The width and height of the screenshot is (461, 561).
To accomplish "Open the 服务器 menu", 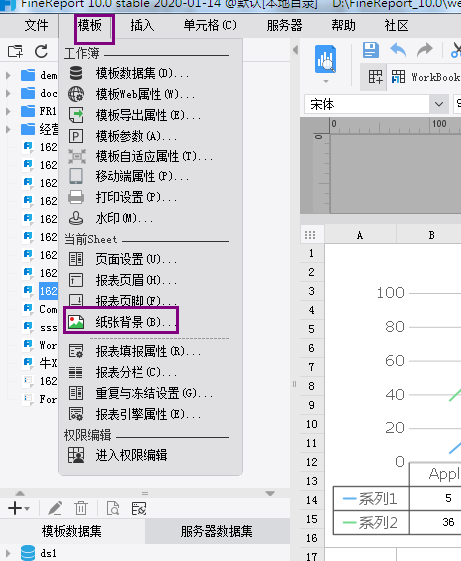I will (284, 25).
